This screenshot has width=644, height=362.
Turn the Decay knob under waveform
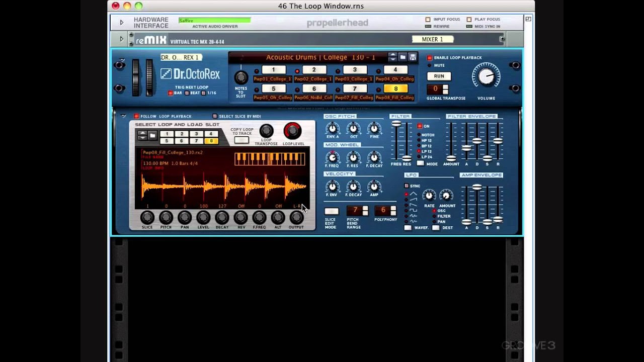coord(222,217)
